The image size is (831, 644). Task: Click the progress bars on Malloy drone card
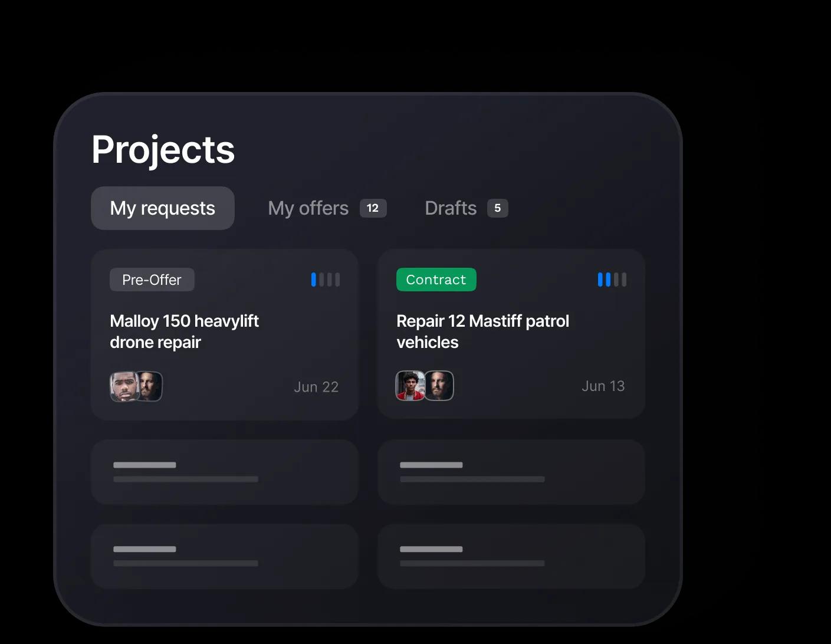[326, 280]
